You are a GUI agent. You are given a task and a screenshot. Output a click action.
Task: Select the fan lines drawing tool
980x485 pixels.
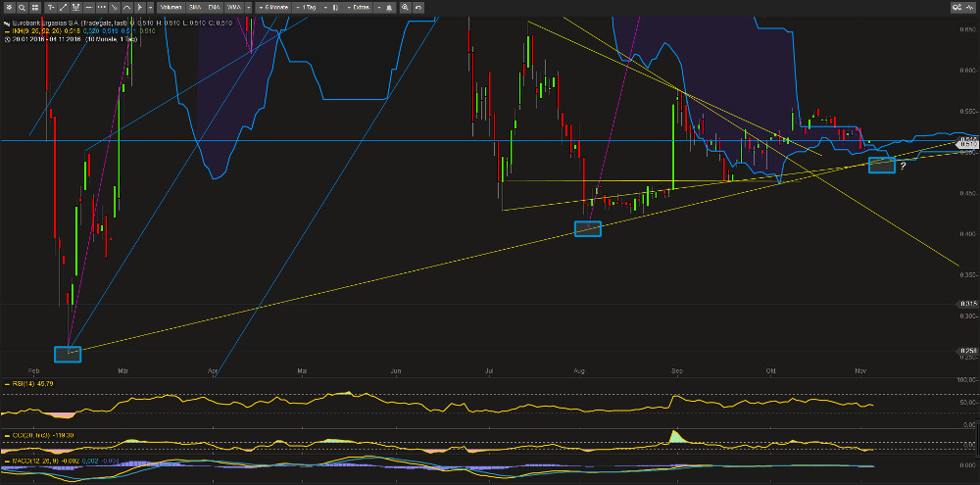point(115,8)
